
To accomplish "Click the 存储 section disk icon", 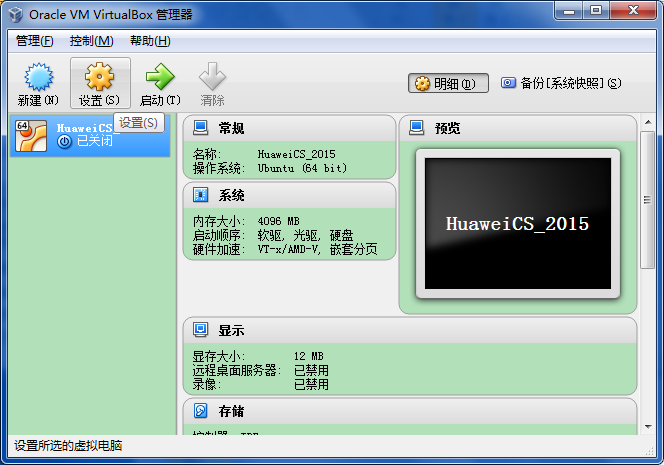I will (200, 410).
